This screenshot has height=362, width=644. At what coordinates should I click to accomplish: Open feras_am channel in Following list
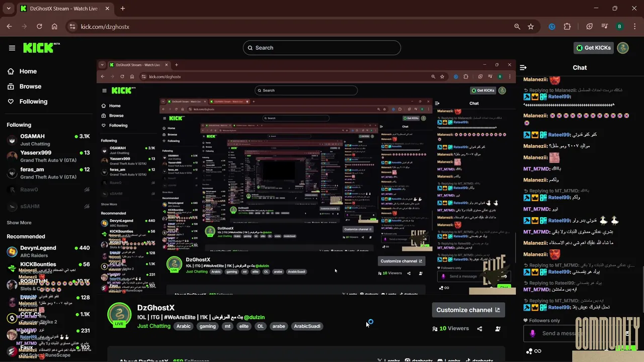(x=48, y=173)
